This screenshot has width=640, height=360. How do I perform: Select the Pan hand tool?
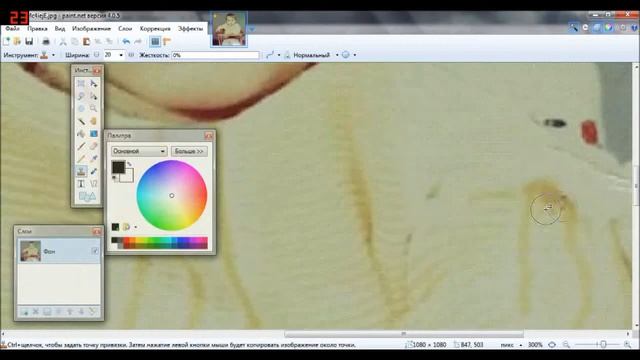click(x=93, y=121)
